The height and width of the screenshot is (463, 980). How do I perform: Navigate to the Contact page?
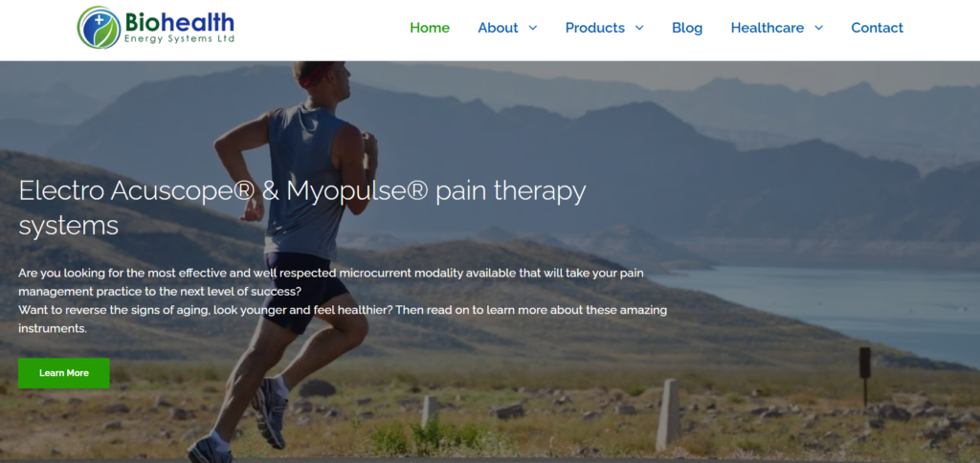[877, 28]
